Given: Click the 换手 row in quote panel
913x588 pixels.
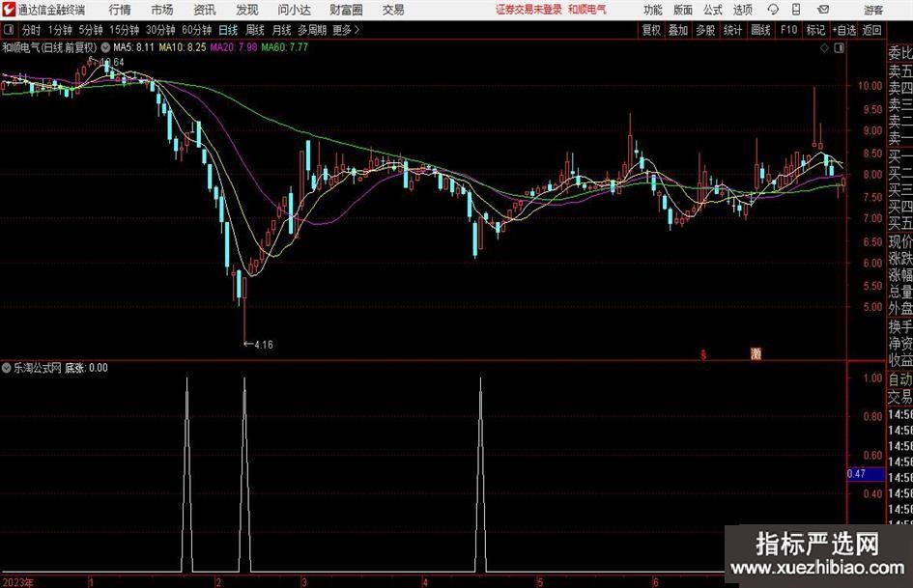Looking at the screenshot, I should [900, 326].
